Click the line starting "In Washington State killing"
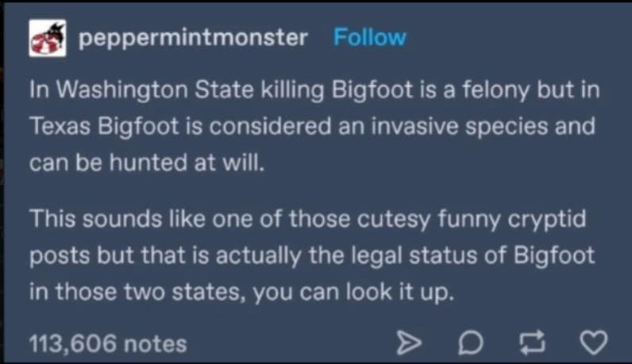 click(x=314, y=90)
